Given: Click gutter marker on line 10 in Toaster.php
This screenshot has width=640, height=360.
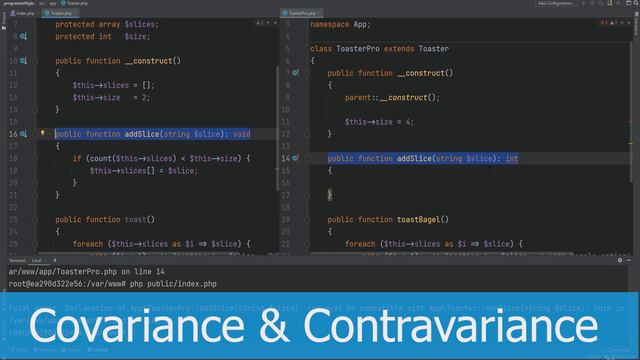Looking at the screenshot, I should pos(24,61).
